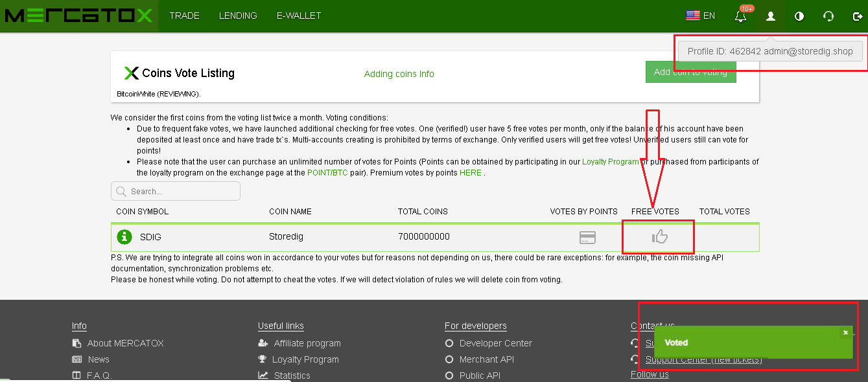Open the support headset icon
Viewport: 868px width, 382px height.
click(828, 16)
